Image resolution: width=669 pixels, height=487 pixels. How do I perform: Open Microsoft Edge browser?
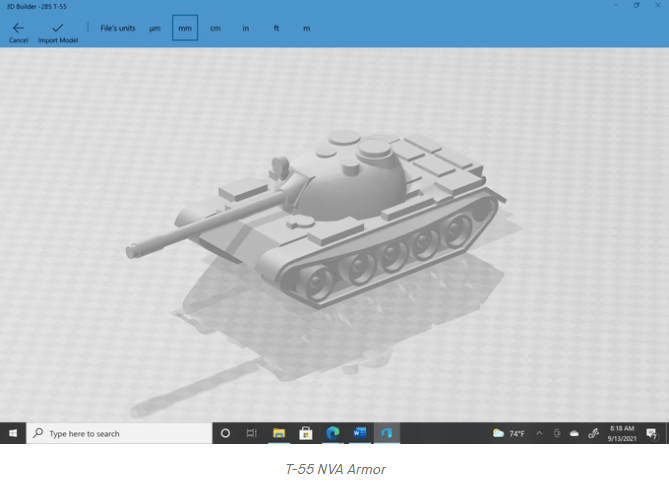(x=333, y=433)
